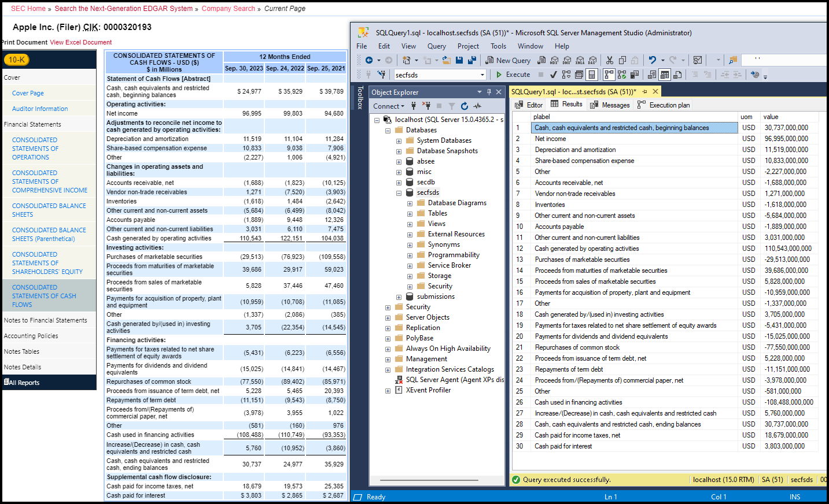Click the Results to File icon
This screenshot has width=829, height=504.
tap(677, 75)
